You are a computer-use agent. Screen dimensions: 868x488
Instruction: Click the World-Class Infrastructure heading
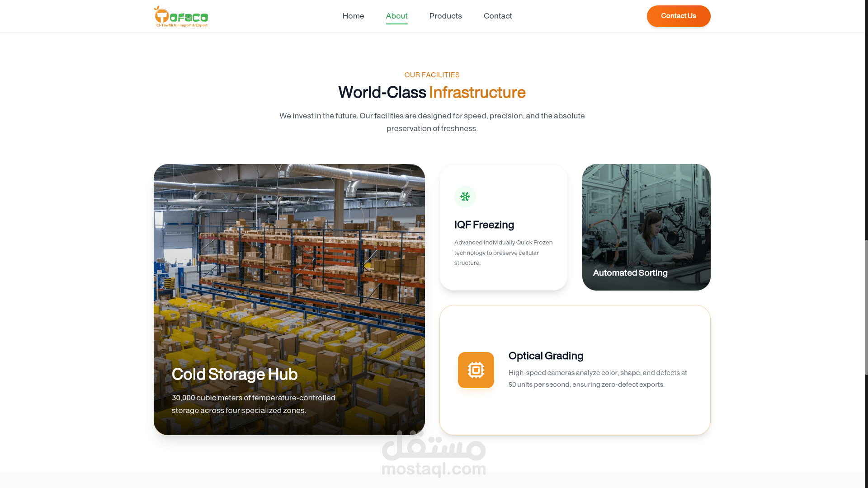pos(432,92)
